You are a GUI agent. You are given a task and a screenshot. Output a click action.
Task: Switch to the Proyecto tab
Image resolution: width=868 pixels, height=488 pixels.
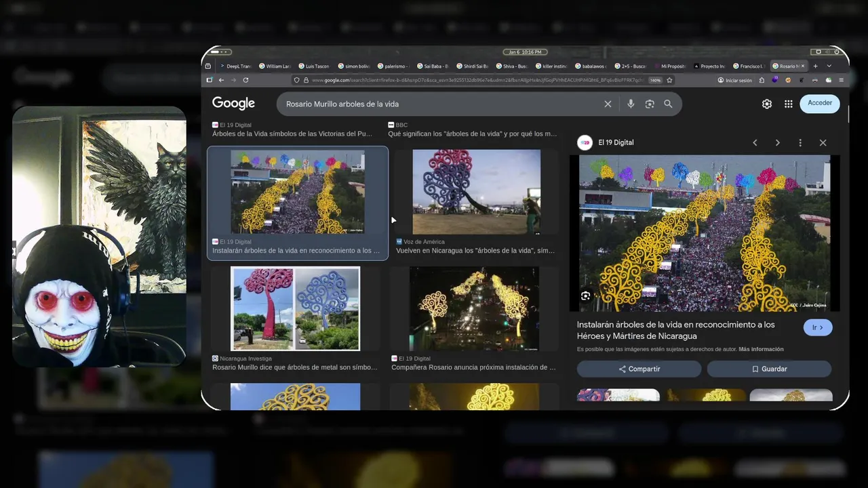click(709, 66)
